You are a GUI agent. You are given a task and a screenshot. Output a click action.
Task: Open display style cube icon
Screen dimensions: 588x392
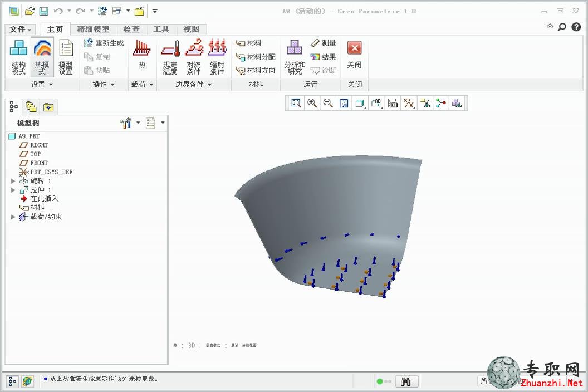[360, 103]
